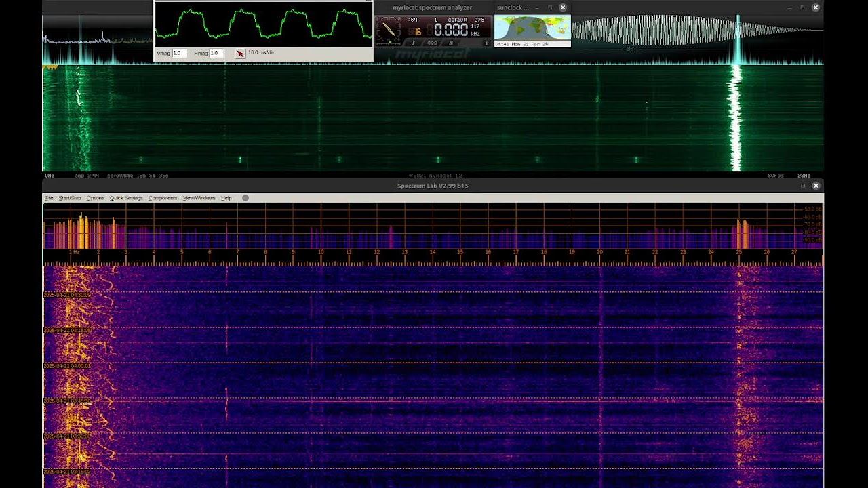
Task: Click the gray round indicator beside Help
Action: click(x=245, y=198)
